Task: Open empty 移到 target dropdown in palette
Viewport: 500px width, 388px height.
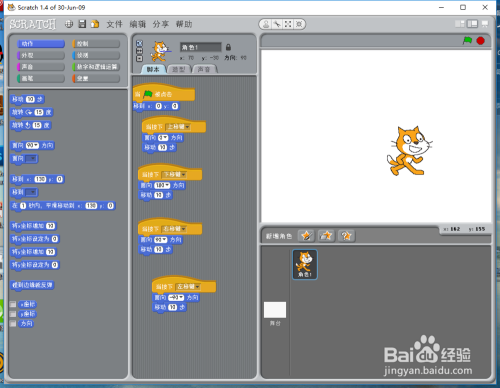Action: (x=31, y=192)
